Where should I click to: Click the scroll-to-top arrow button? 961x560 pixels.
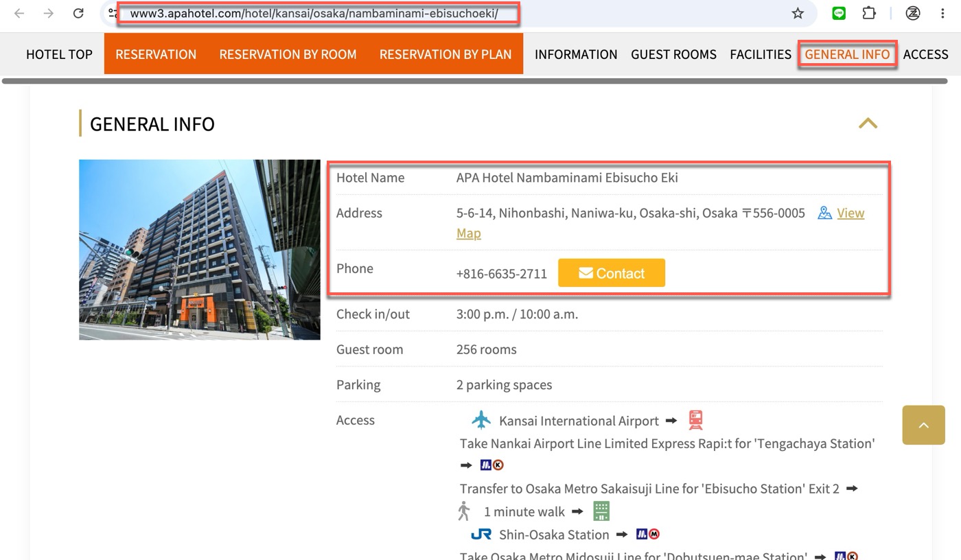923,425
